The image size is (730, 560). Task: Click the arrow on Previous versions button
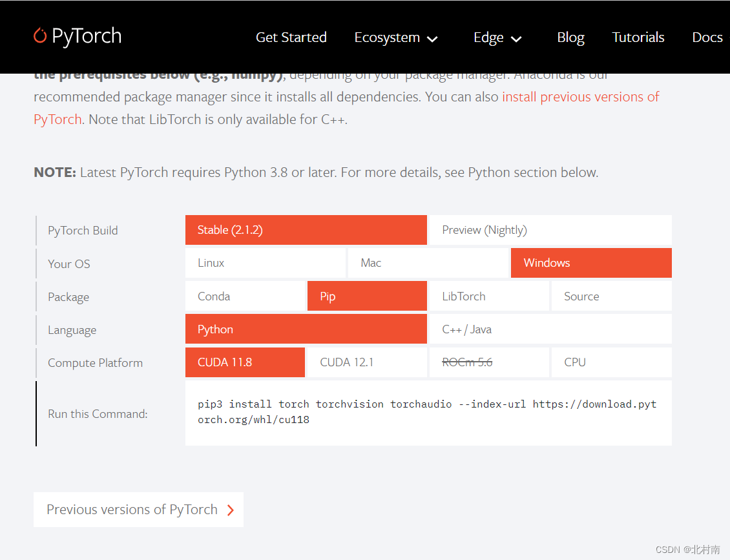click(231, 510)
